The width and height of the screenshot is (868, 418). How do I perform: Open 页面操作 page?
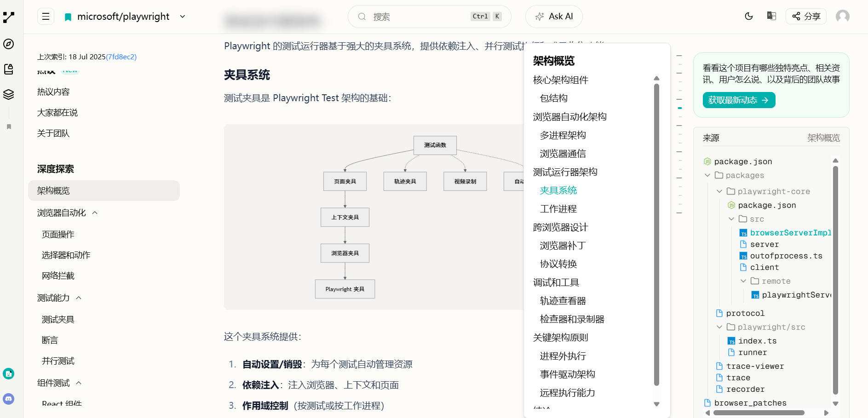(58, 235)
